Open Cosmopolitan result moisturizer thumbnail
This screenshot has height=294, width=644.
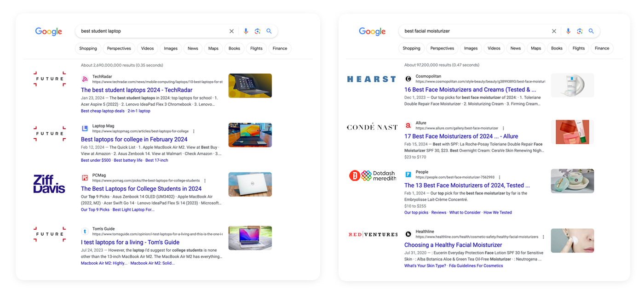(572, 85)
